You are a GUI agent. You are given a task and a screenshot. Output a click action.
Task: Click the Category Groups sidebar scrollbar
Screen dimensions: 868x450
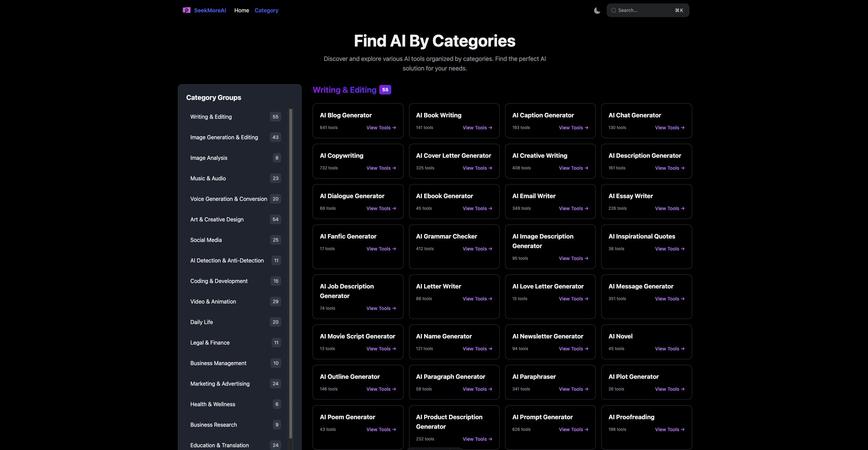290,240
